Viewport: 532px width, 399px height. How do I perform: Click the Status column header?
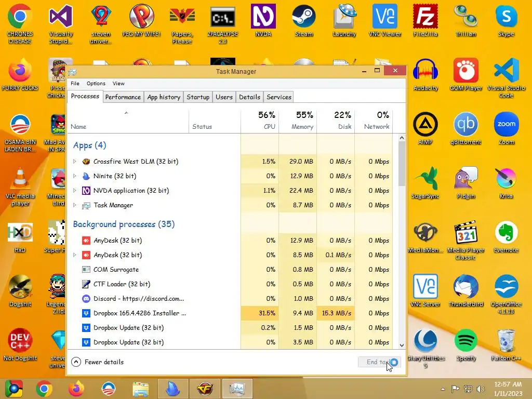(215, 121)
